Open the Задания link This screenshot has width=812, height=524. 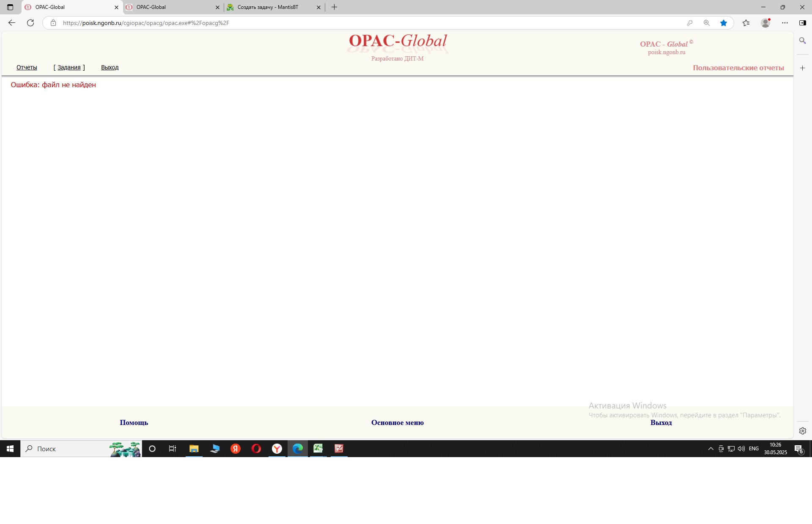point(69,67)
